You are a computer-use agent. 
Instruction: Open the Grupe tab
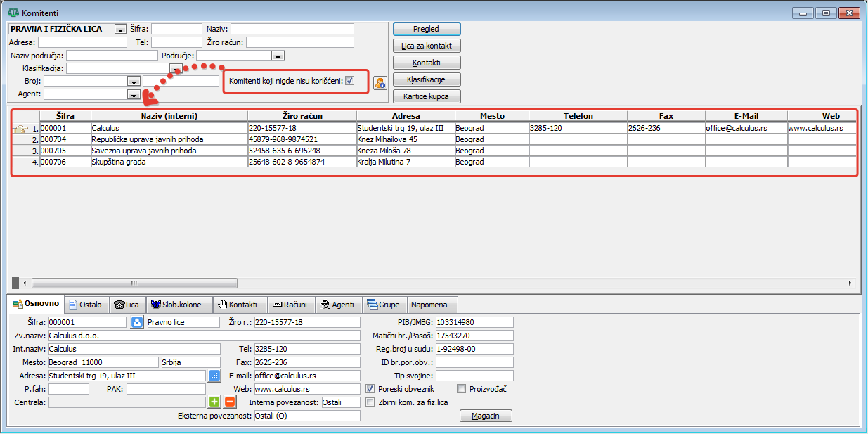(384, 305)
